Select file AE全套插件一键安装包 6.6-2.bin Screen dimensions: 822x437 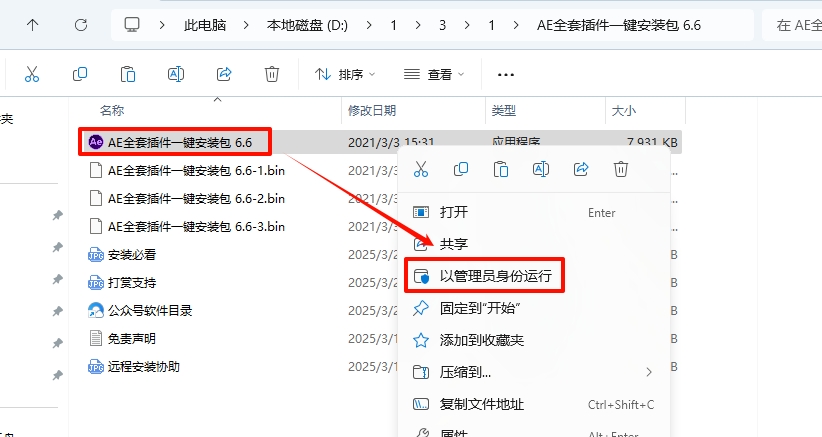point(196,198)
